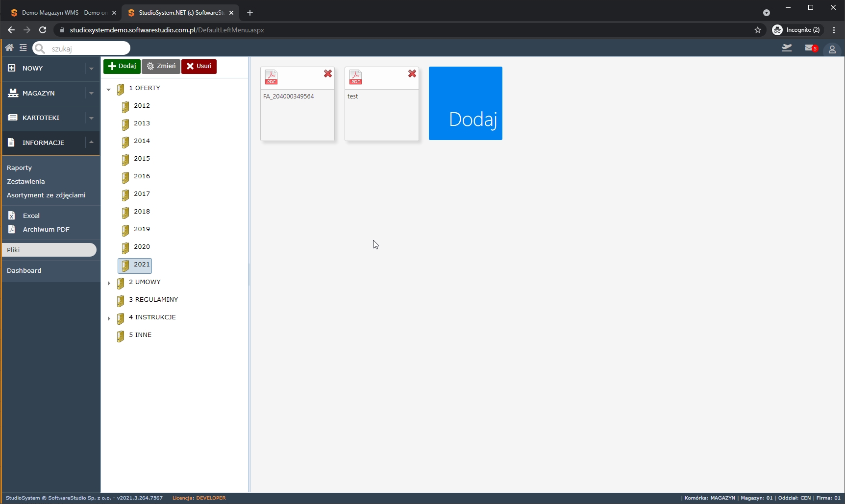Open messages via the envelope icon
This screenshot has width=845, height=504.
coord(809,48)
